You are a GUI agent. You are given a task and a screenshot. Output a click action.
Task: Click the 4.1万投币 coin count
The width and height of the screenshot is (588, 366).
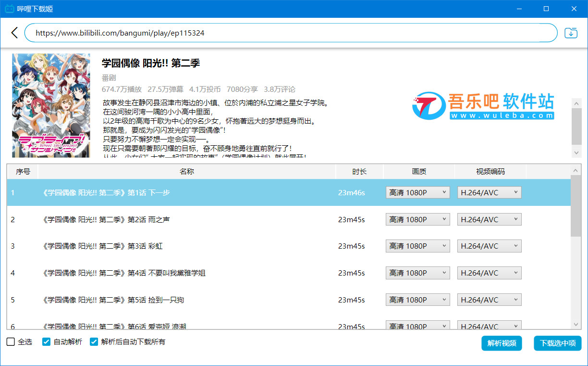tap(205, 89)
